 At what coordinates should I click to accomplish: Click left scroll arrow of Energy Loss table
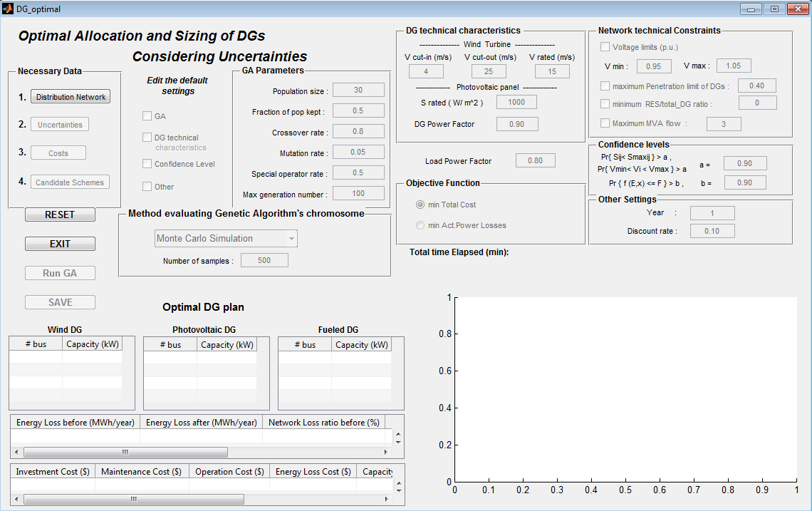point(16,453)
